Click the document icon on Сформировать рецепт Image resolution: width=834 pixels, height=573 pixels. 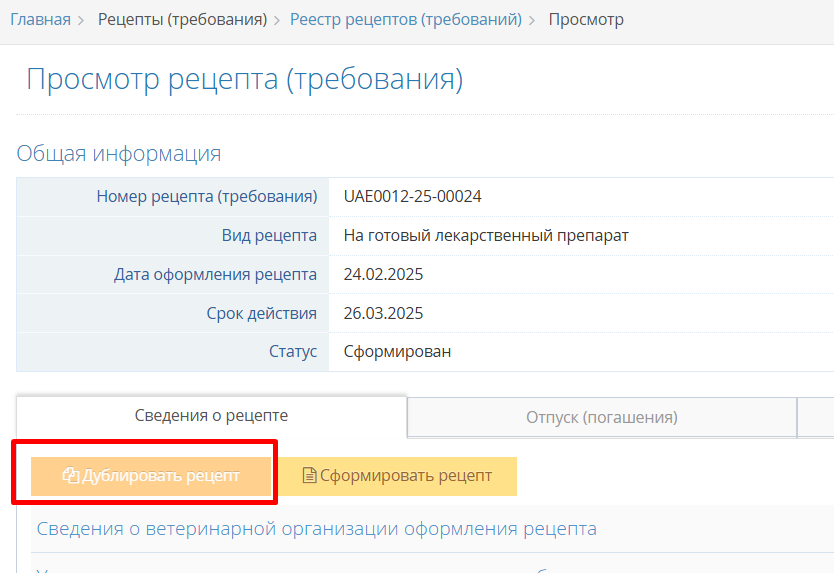[309, 476]
